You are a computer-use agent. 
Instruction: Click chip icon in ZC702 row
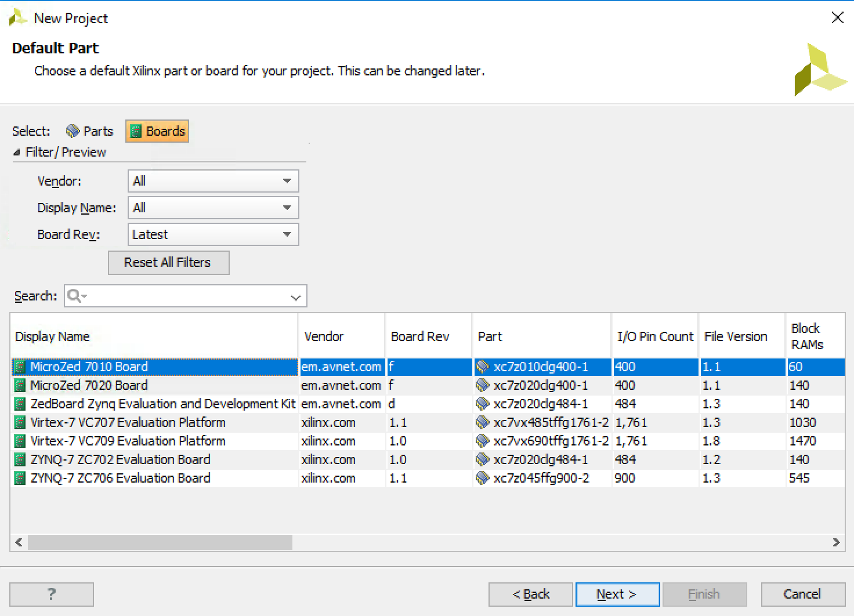click(482, 460)
